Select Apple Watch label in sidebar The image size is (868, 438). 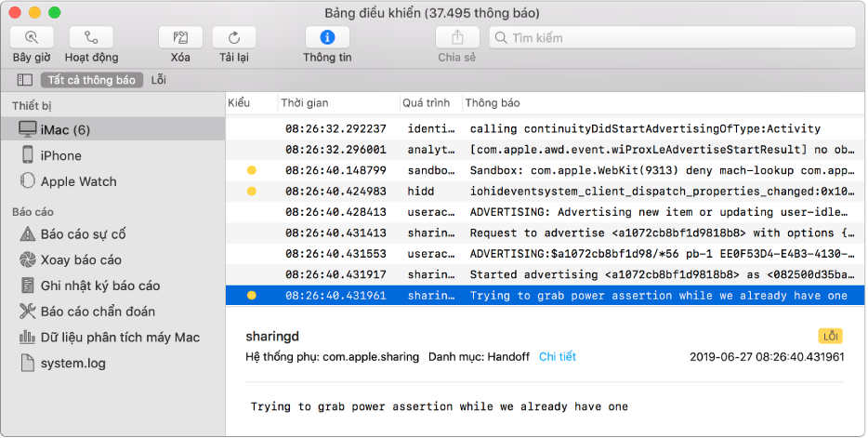(x=79, y=181)
